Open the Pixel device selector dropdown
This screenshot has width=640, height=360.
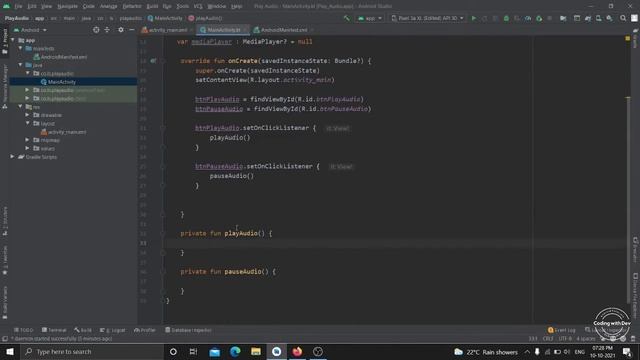coord(427,18)
